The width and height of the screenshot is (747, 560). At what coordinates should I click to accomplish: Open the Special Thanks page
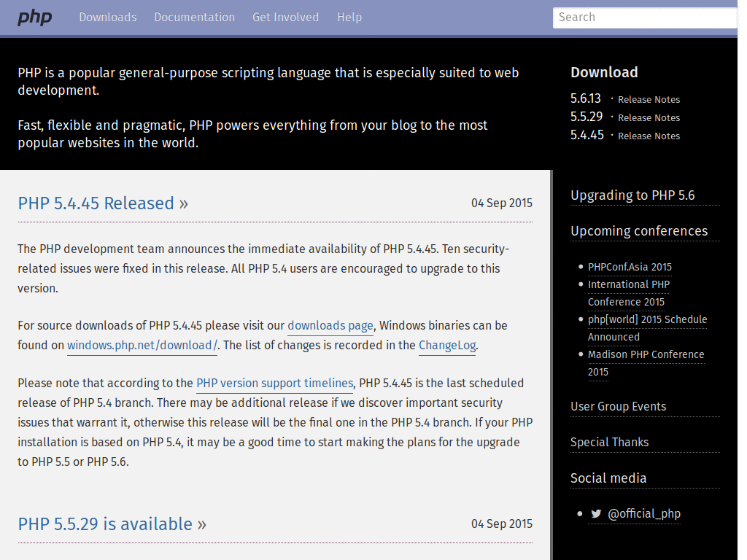tap(610, 442)
